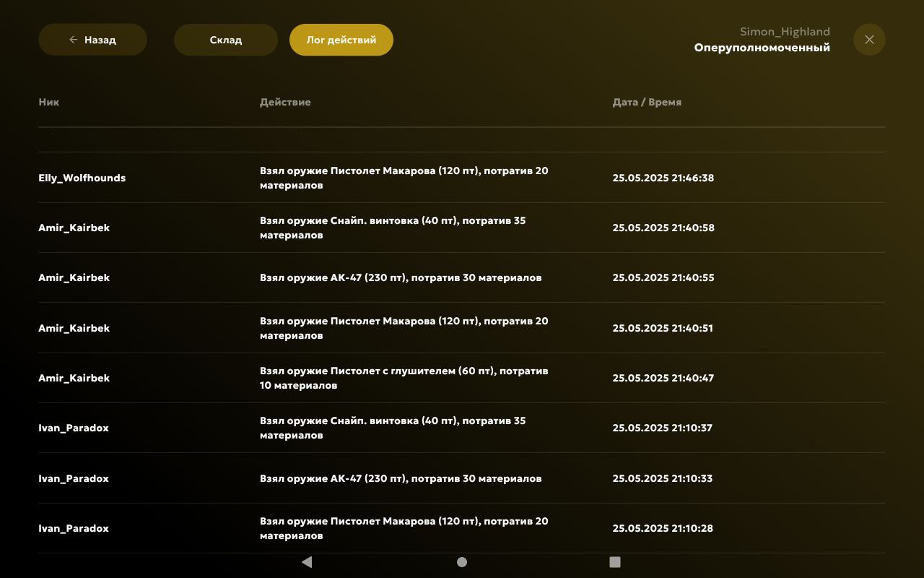Select the Elly_Wolfhounds nickname
Viewport: 924px width, 578px height.
click(82, 178)
